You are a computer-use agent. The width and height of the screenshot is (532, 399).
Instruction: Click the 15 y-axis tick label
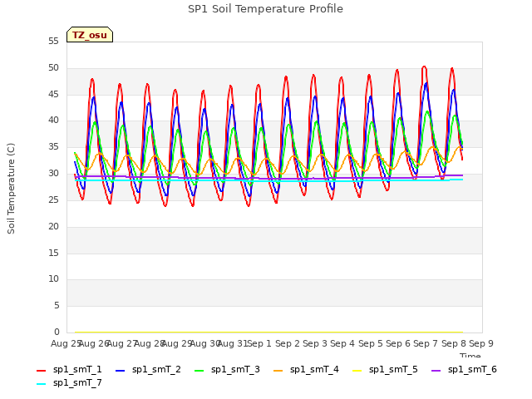pos(53,253)
